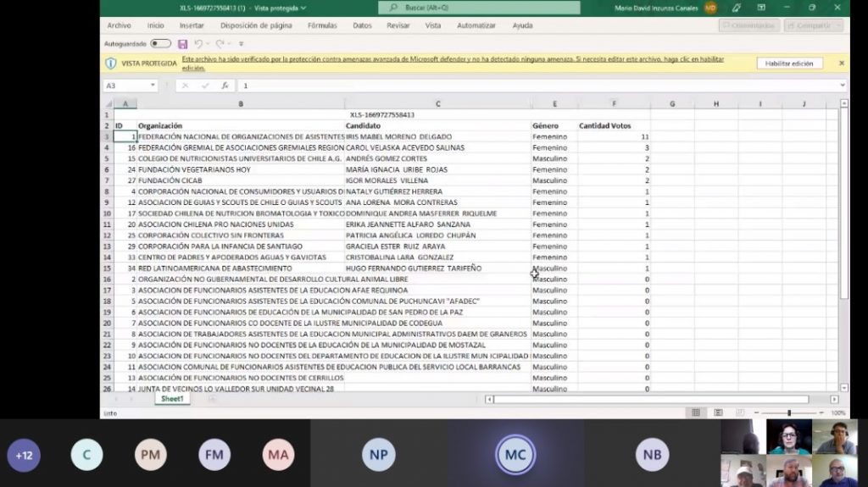This screenshot has width=868, height=487.
Task: Click the NP participant avatar
Action: (379, 455)
